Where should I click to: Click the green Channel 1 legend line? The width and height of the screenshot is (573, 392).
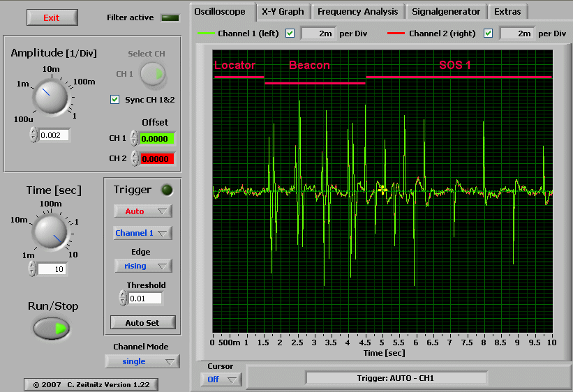pos(206,33)
